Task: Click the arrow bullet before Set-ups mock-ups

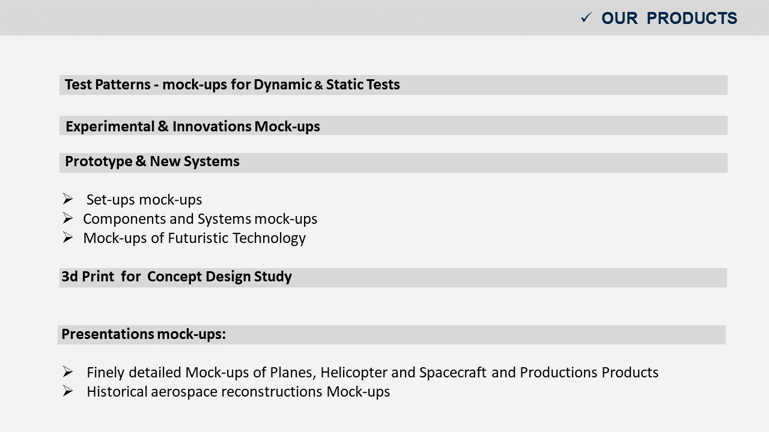Action: (x=68, y=199)
